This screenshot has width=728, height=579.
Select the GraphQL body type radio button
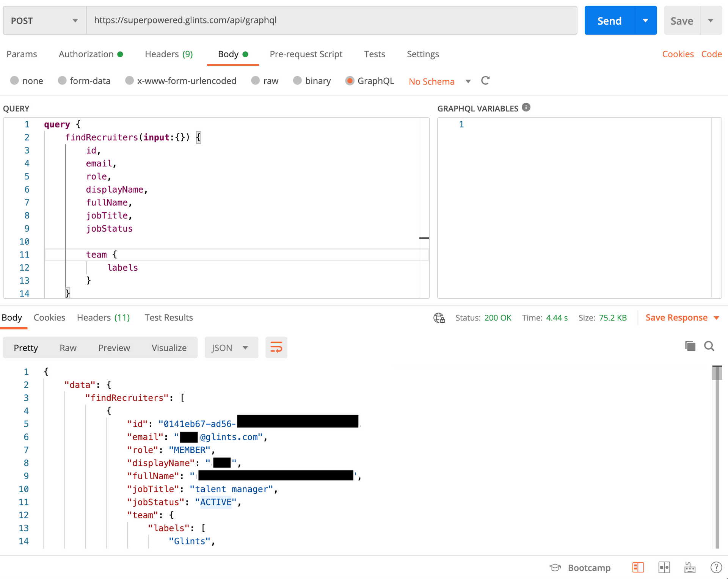[350, 82]
